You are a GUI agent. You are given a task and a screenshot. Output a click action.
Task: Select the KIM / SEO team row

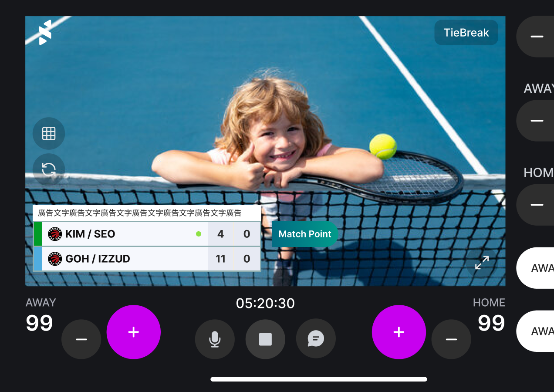coord(147,234)
